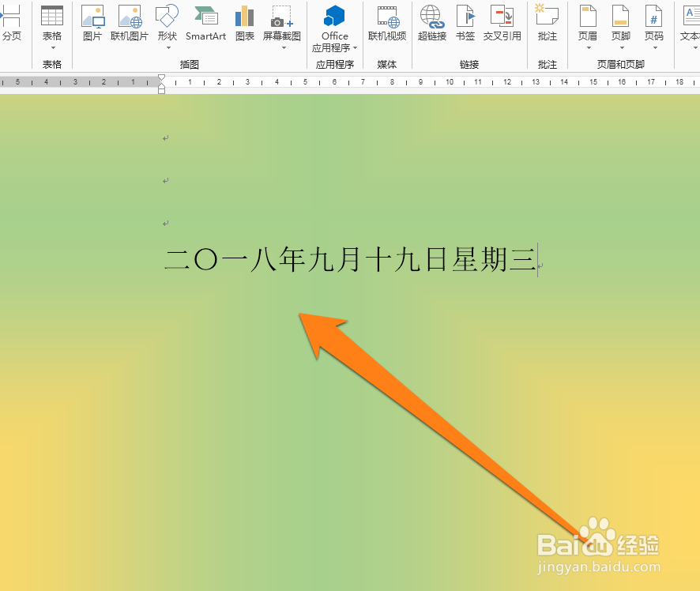Expand the 屏幕截图 dropdown arrow
The height and width of the screenshot is (591, 700).
pos(284,47)
